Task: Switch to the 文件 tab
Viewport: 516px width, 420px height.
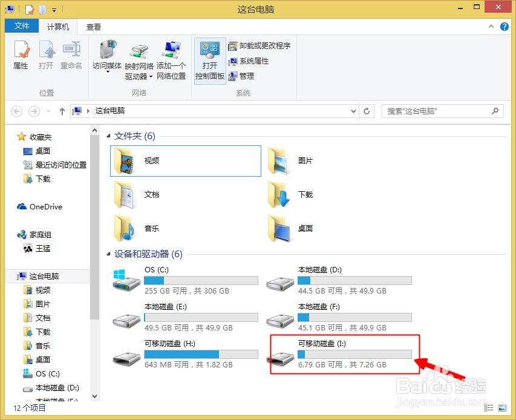Action: coord(22,25)
